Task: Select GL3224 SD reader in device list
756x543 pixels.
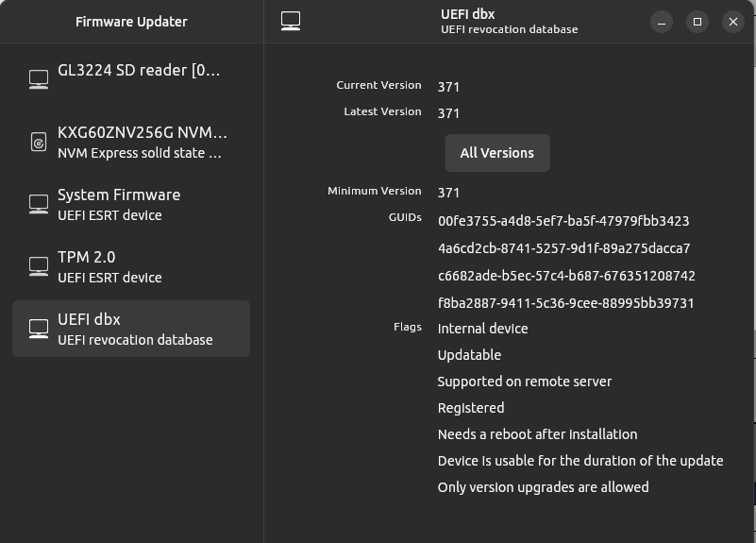Action: click(x=131, y=79)
